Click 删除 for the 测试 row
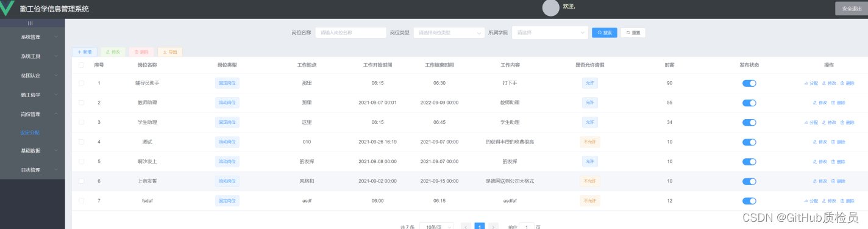This screenshot has height=229, width=868. tap(838, 142)
